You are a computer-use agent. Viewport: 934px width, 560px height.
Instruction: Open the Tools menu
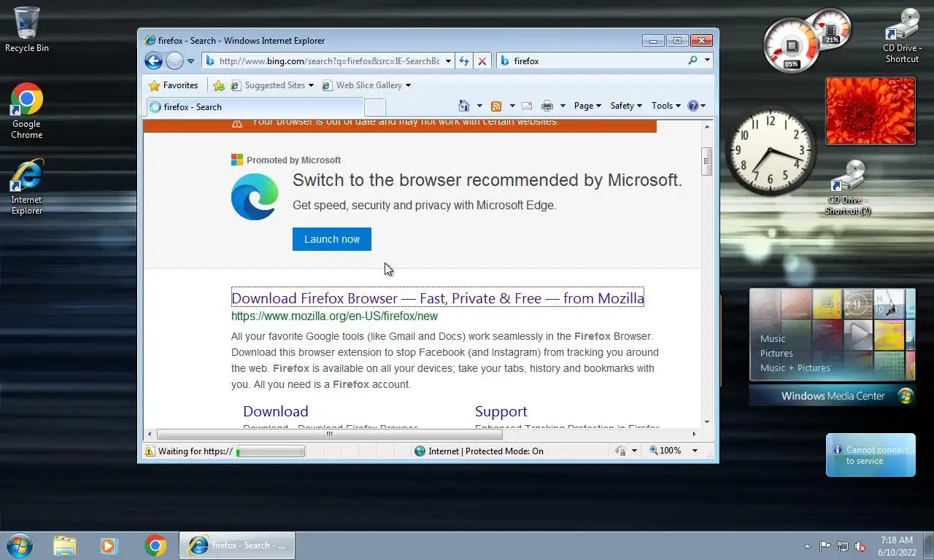665,106
